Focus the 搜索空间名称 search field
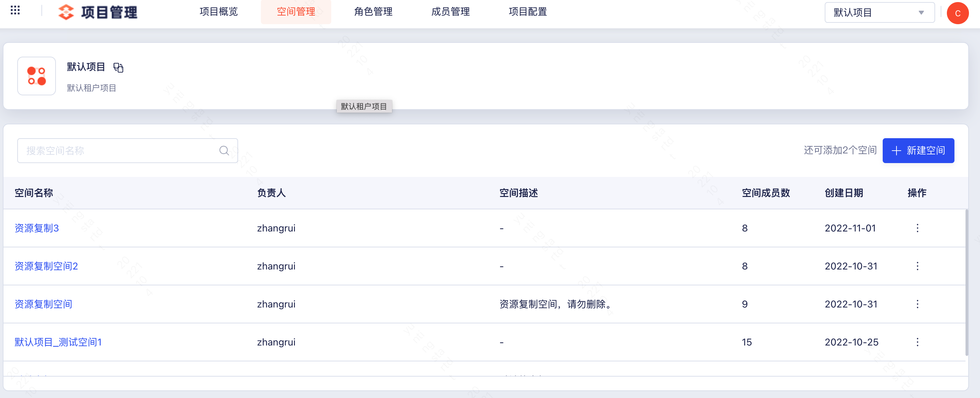The height and width of the screenshot is (398, 980). (127, 151)
